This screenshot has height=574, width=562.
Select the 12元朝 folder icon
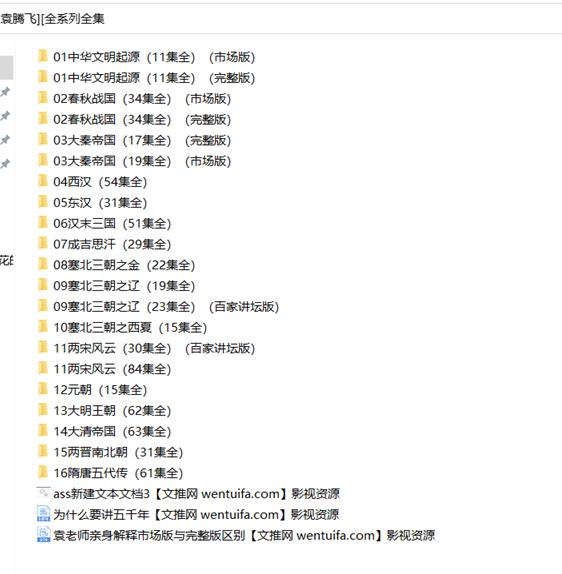[x=43, y=389]
